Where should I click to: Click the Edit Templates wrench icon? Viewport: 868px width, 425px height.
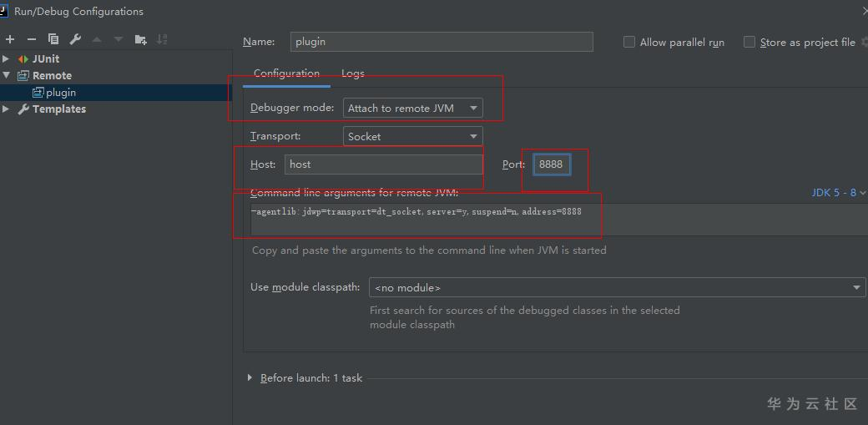(x=75, y=39)
